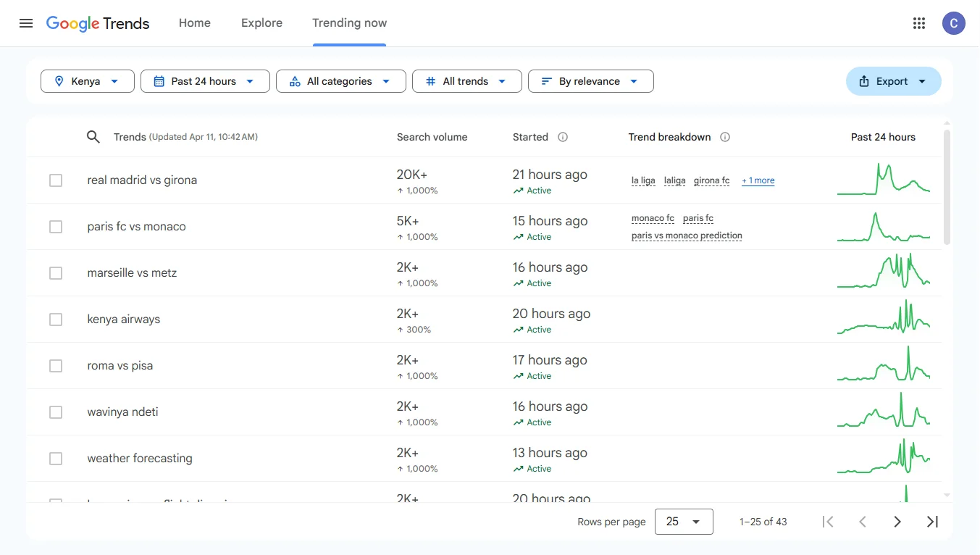This screenshot has height=555, width=980.
Task: Check the weather forecasting row checkbox
Action: [x=56, y=459]
